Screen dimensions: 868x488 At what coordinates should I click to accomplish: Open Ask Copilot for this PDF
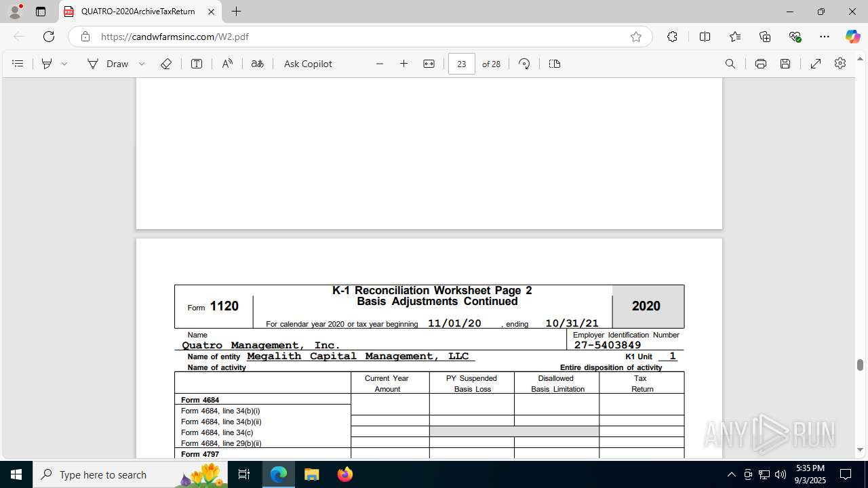click(x=308, y=64)
